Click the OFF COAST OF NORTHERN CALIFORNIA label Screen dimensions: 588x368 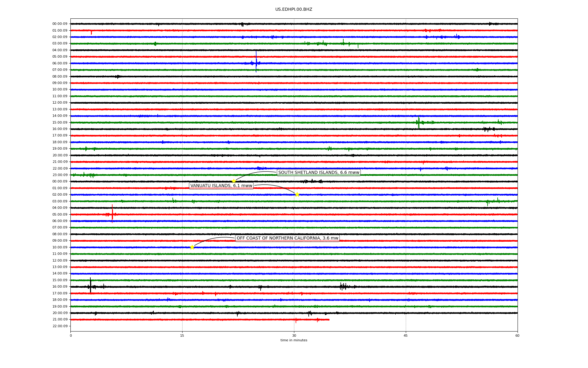click(x=287, y=238)
